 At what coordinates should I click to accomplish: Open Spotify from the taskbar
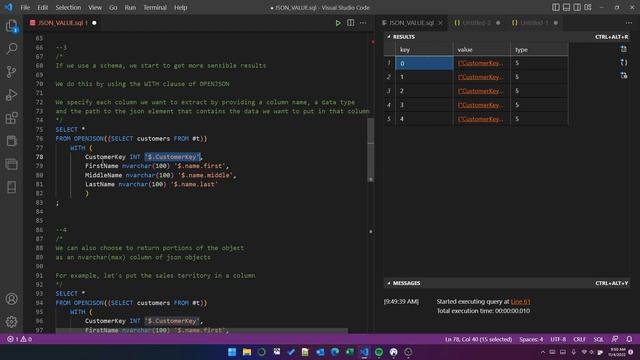(379, 352)
